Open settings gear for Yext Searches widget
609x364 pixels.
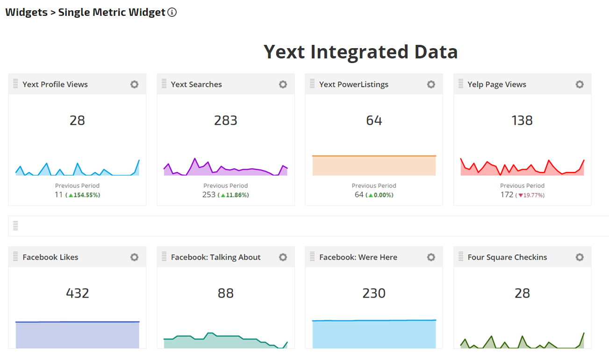pos(283,85)
